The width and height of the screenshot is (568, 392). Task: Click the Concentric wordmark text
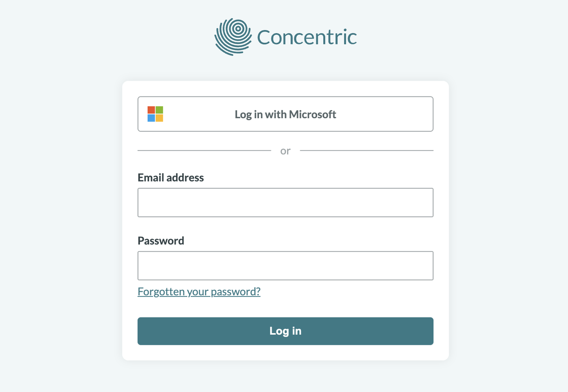click(x=307, y=37)
